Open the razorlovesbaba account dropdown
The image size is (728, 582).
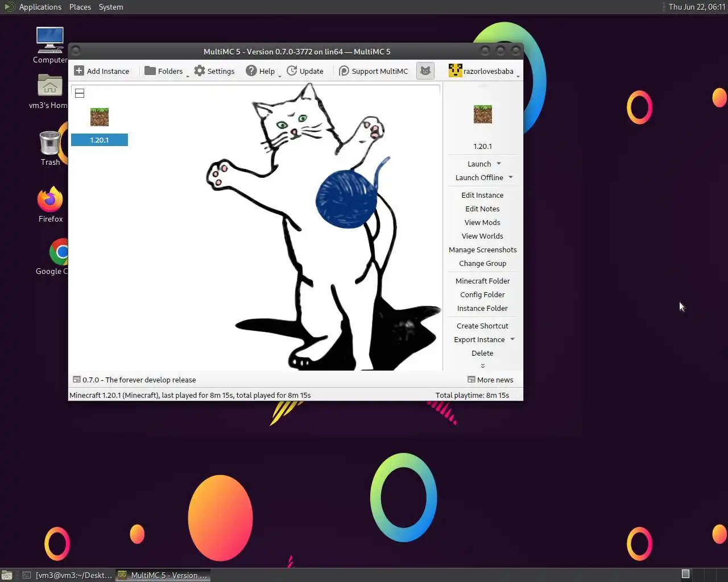tap(483, 71)
